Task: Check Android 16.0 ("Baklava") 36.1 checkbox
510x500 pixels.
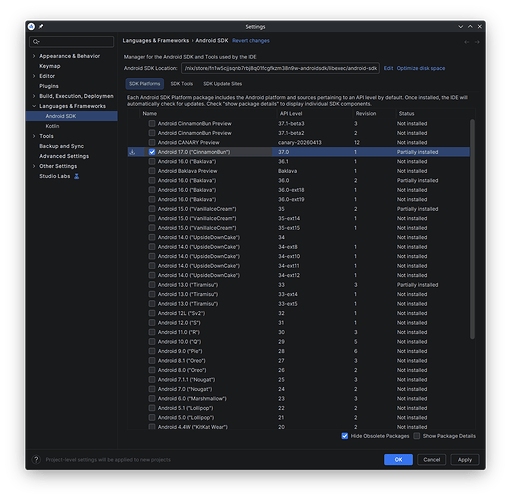Action: point(152,161)
